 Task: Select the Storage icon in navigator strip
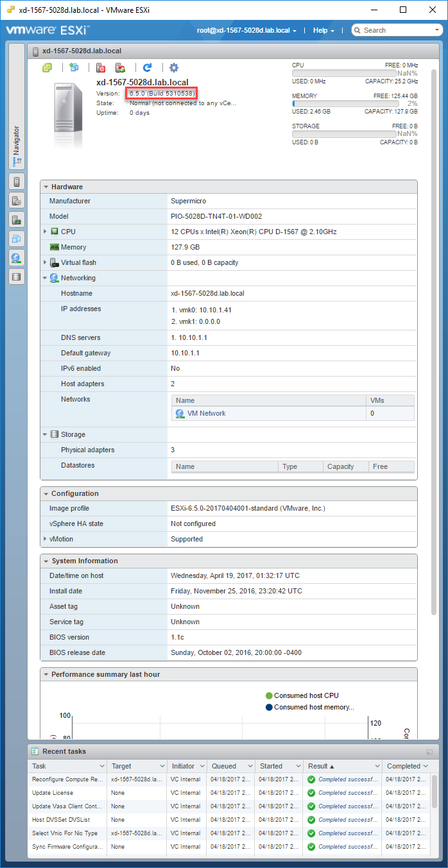point(17,277)
